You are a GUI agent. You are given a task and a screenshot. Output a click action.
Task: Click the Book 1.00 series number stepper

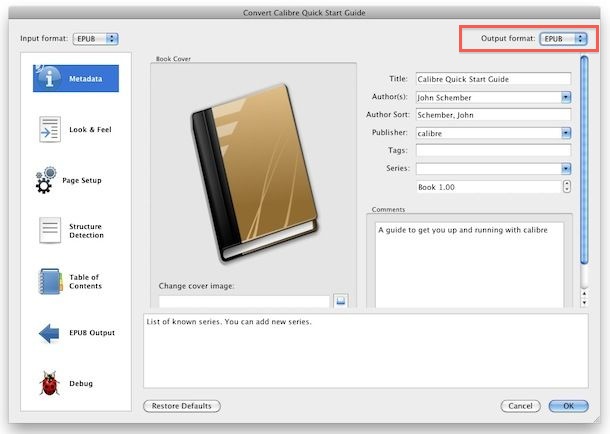[567, 187]
